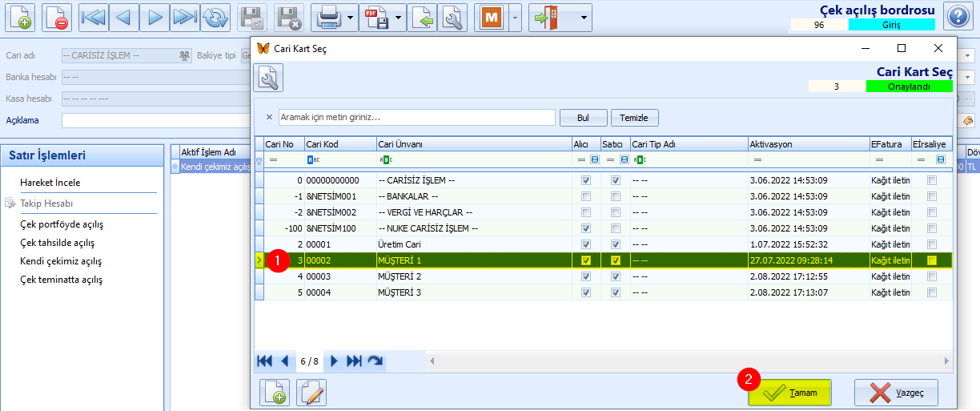This screenshot has width=980, height=411.
Task: Toggle Satıcı checkbox for MÜŞTERİ 2 row
Action: coord(615,276)
